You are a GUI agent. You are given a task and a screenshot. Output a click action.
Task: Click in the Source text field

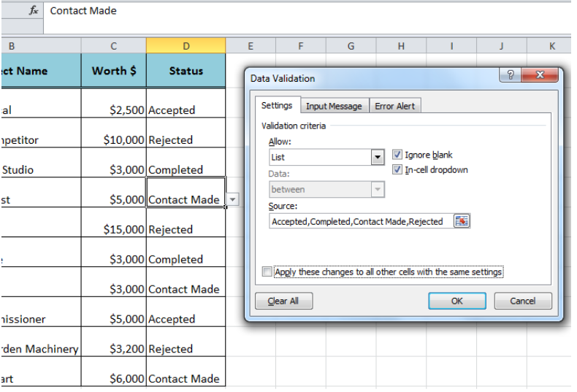pos(362,221)
